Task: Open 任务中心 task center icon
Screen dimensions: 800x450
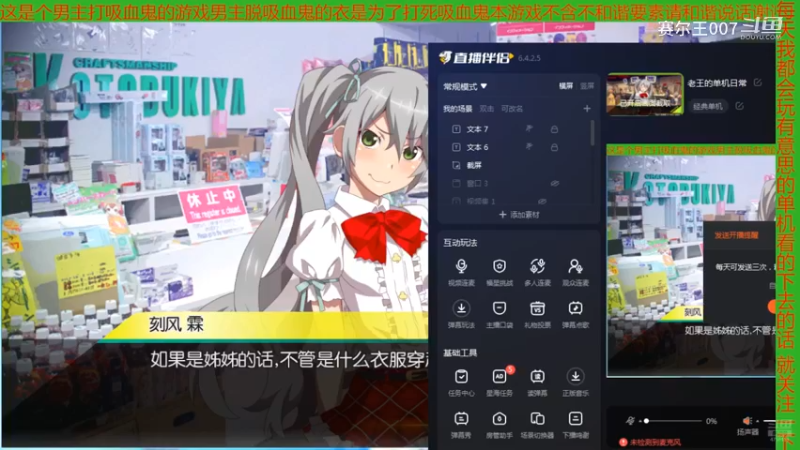Action: (x=461, y=383)
